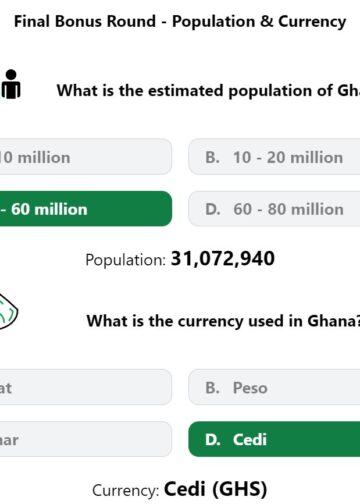Select answer B. Peso
The height and width of the screenshot is (504, 360).
[274, 387]
